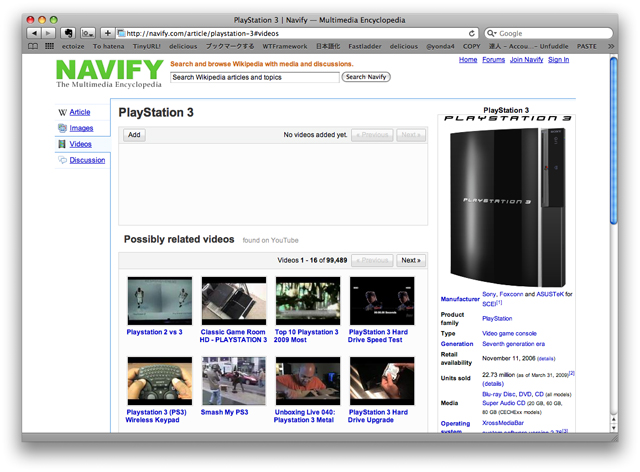Open Unboxing Live 040 thumbnail

point(308,381)
